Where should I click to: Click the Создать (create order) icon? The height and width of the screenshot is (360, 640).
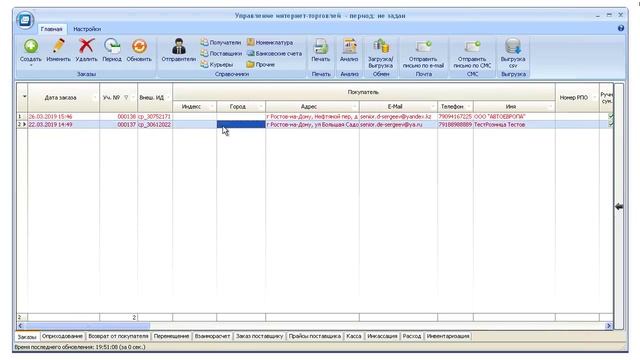point(31,47)
